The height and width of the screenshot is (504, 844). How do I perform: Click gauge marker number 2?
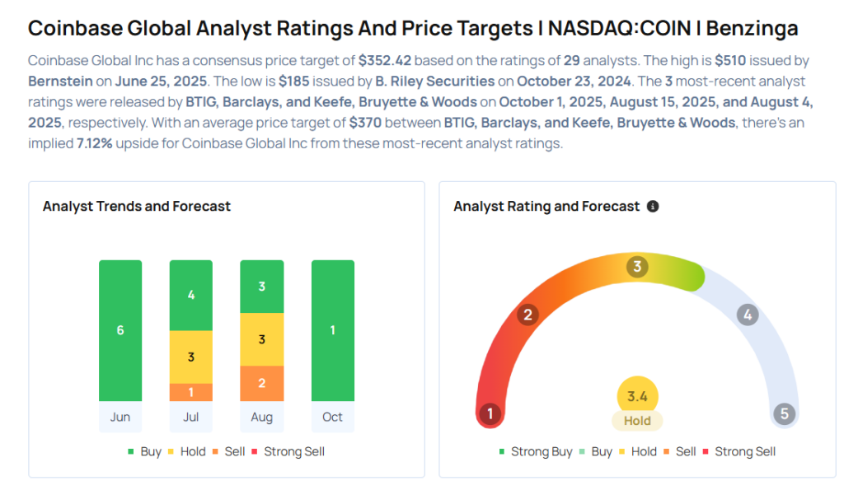tap(528, 314)
